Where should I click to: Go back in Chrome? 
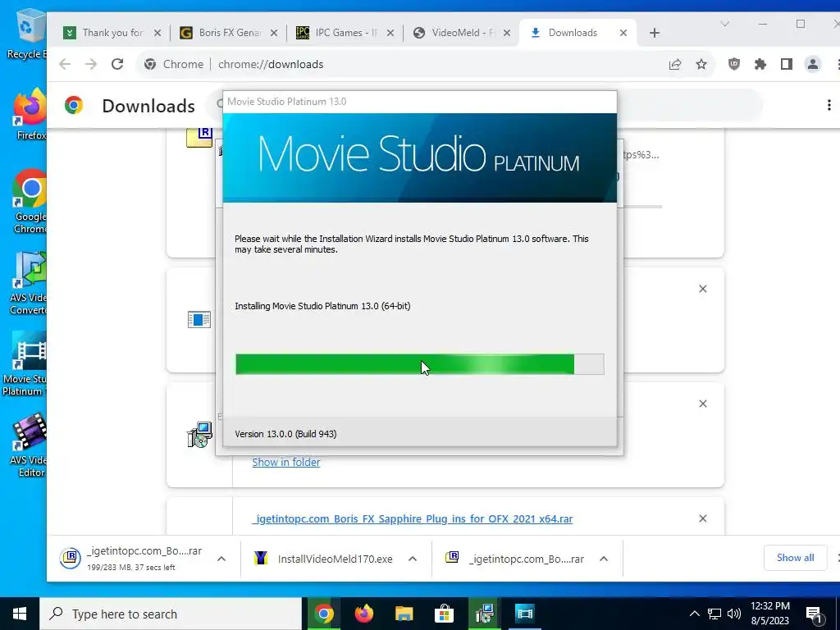point(65,64)
